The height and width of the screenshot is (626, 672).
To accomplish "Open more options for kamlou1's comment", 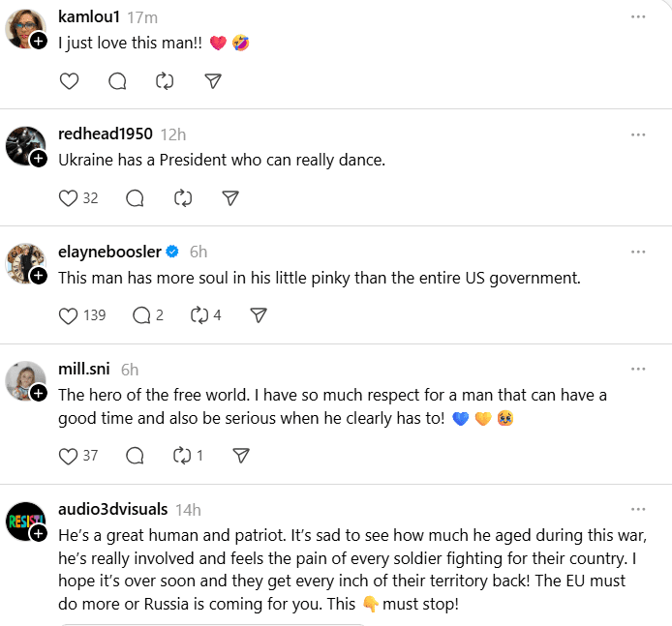I will tap(637, 16).
